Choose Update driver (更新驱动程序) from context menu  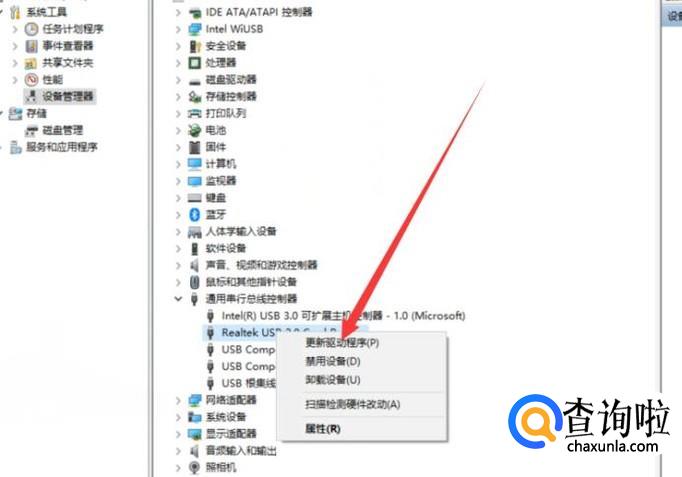342,343
